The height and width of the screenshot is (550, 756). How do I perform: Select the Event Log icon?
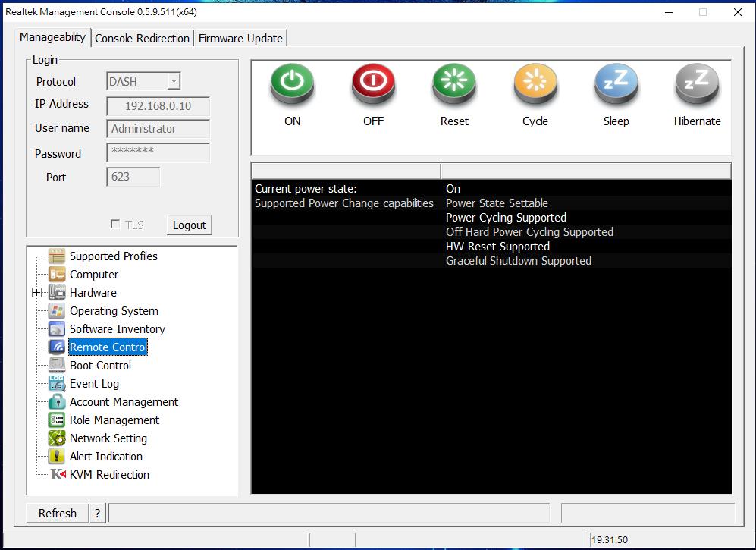click(x=57, y=384)
